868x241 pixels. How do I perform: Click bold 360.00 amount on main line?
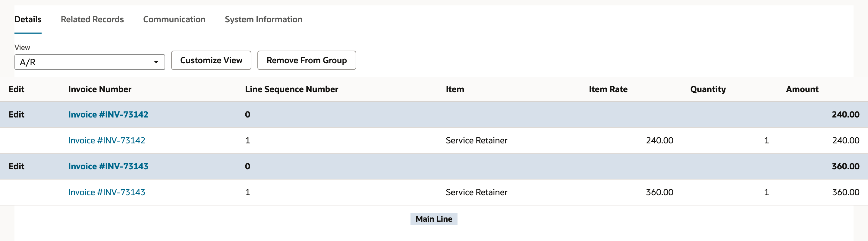[x=845, y=166]
